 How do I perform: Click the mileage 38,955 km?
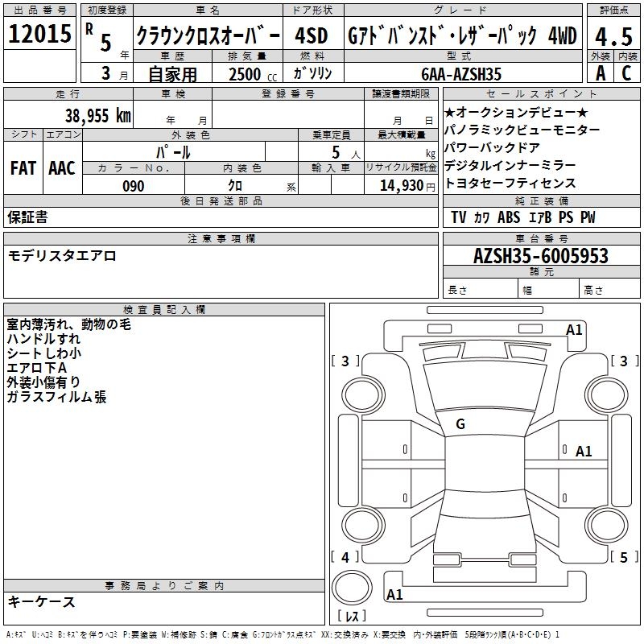[x=98, y=115]
